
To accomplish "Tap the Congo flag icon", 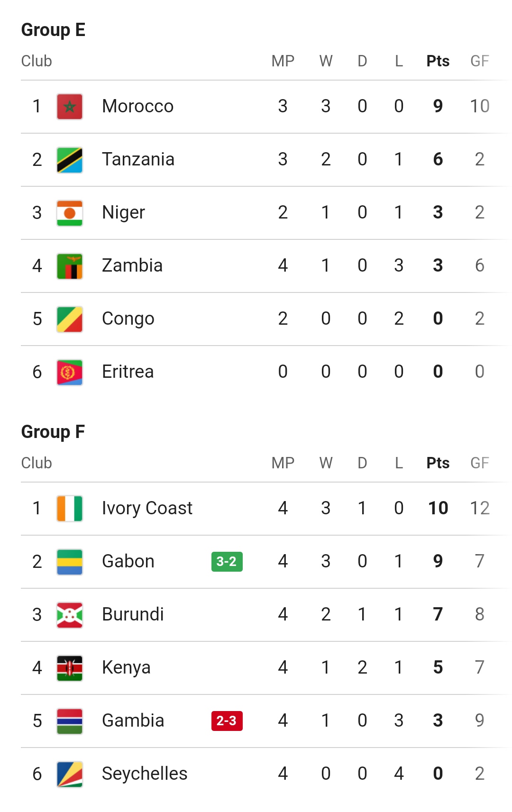I will click(x=70, y=319).
